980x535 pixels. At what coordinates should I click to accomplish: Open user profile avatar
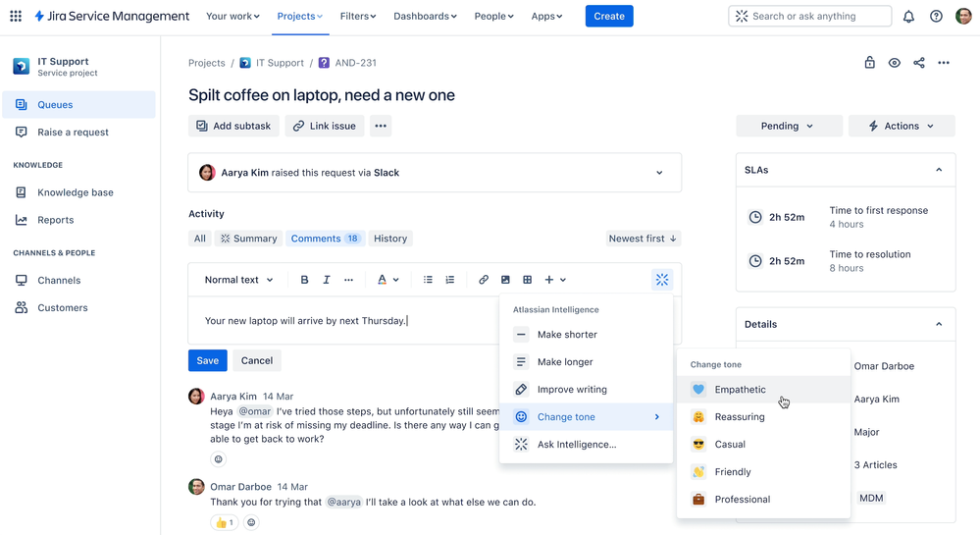[963, 17]
